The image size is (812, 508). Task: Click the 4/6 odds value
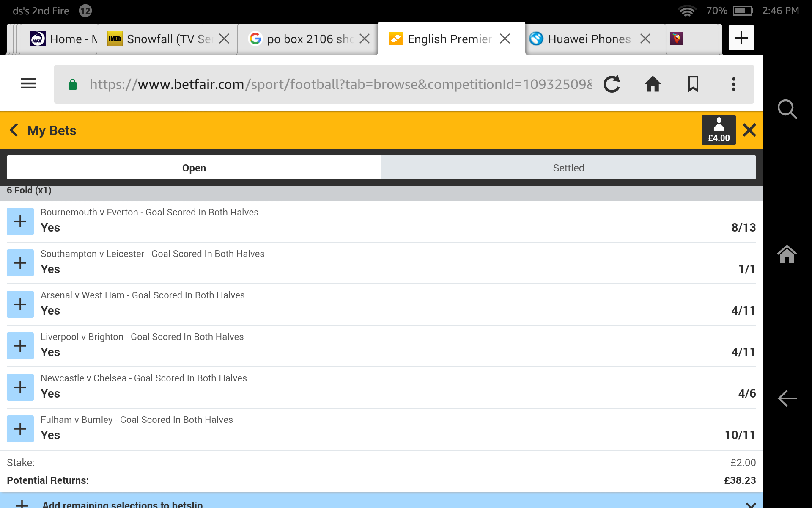747,393
